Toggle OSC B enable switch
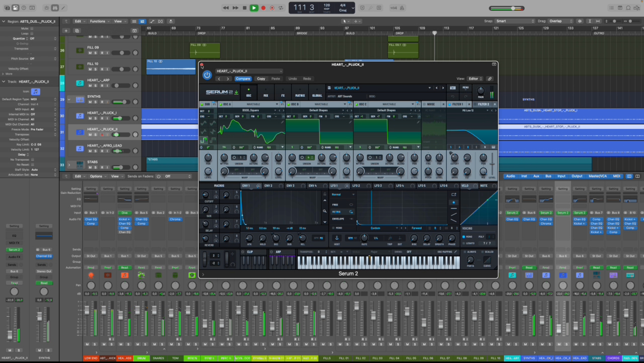The height and width of the screenshot is (363, 644). point(289,104)
